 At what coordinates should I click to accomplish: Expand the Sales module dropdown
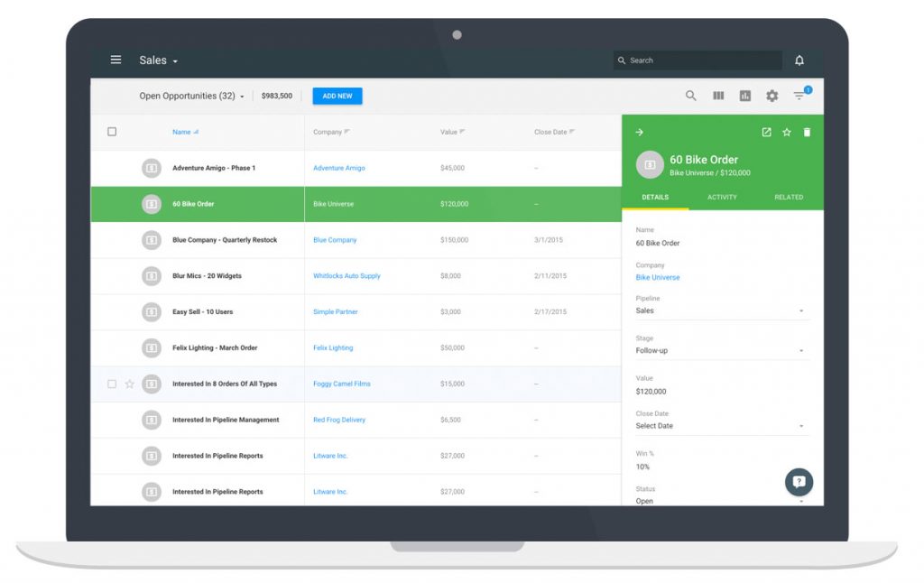(x=159, y=60)
